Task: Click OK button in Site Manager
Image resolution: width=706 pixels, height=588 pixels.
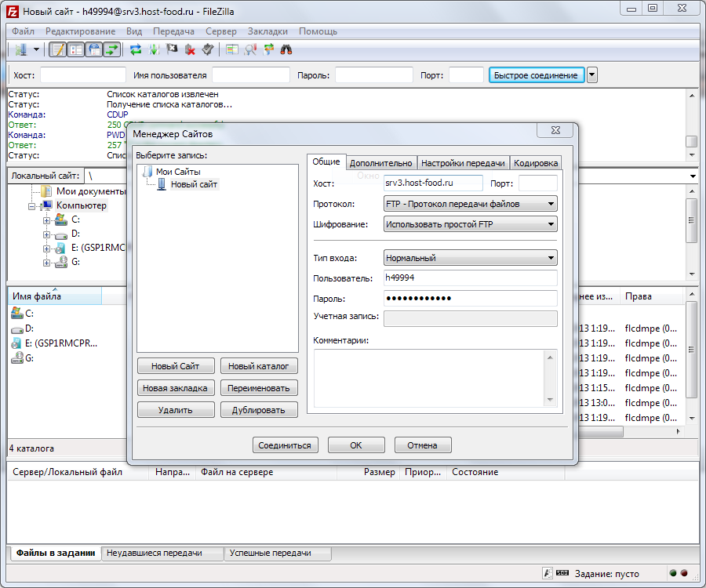Action: click(x=355, y=445)
